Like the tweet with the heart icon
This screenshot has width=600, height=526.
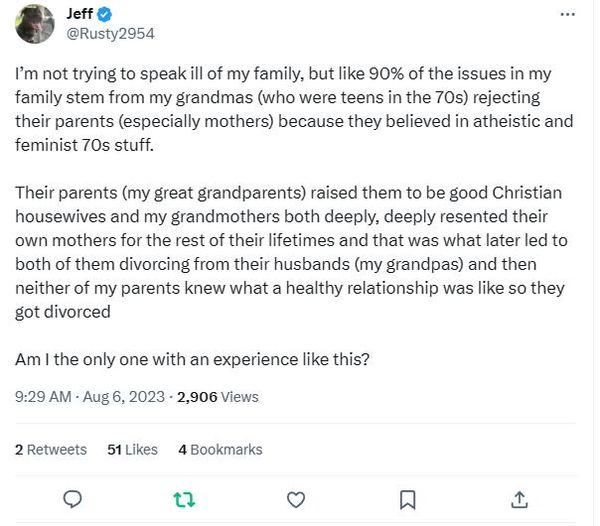pos(296,498)
